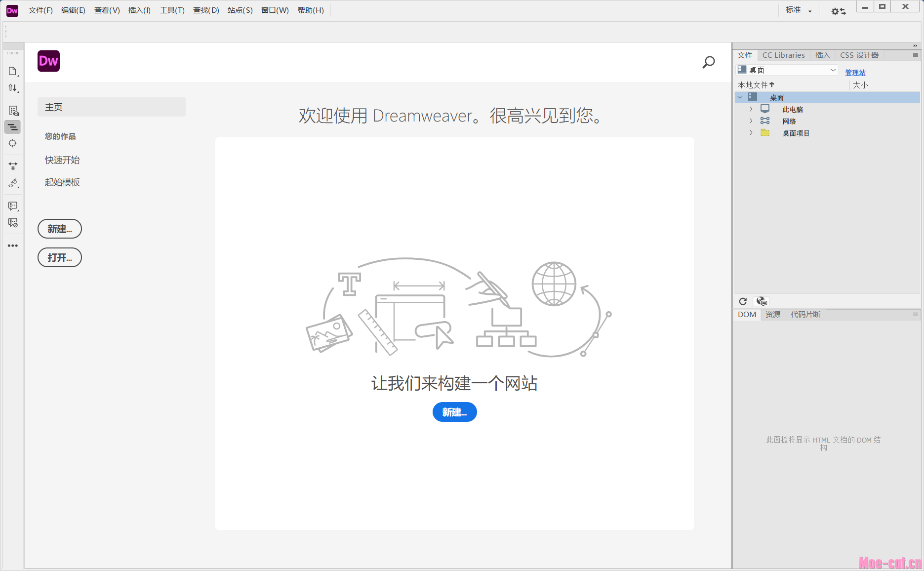Click the live code preview icon

[13, 111]
